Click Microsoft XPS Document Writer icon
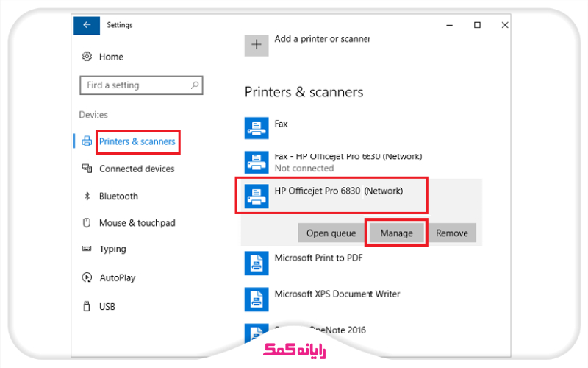This screenshot has width=588, height=368. (x=257, y=300)
